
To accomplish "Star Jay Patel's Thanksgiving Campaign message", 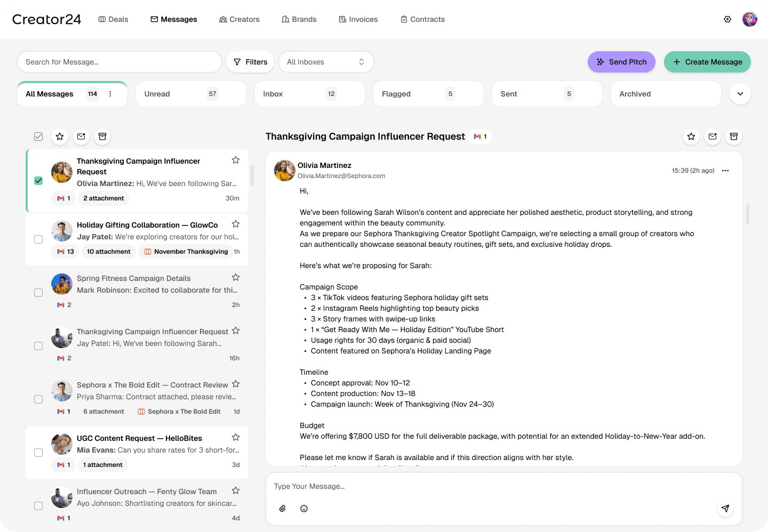I will pyautogui.click(x=236, y=331).
